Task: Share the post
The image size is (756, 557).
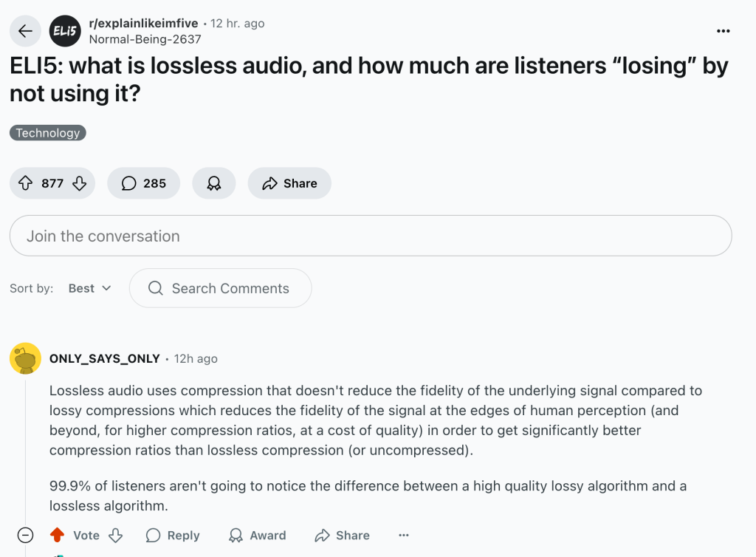Action: click(x=289, y=183)
